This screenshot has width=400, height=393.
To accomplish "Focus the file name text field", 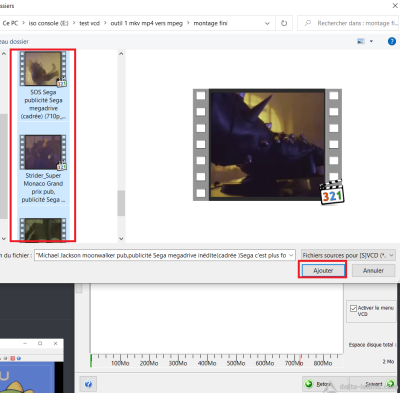I will (162, 255).
